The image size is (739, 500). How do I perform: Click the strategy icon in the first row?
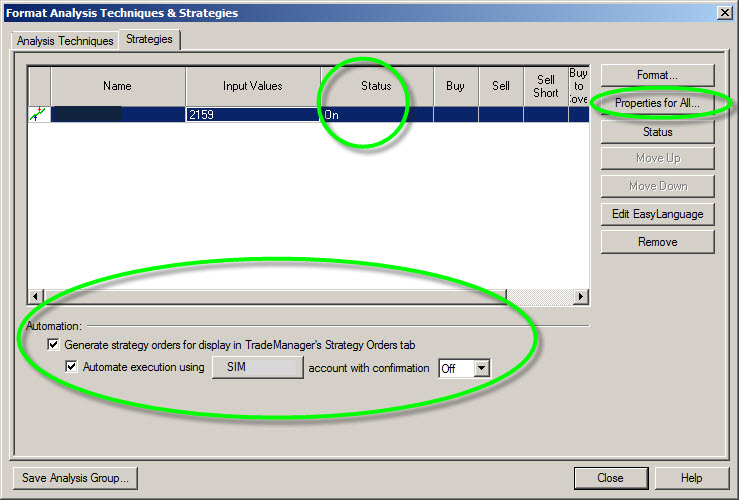tap(38, 114)
